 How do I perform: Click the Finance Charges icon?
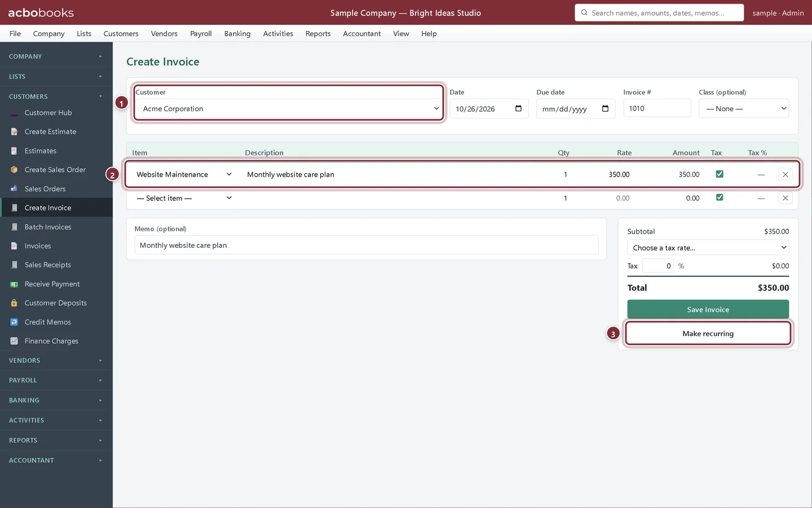click(14, 341)
